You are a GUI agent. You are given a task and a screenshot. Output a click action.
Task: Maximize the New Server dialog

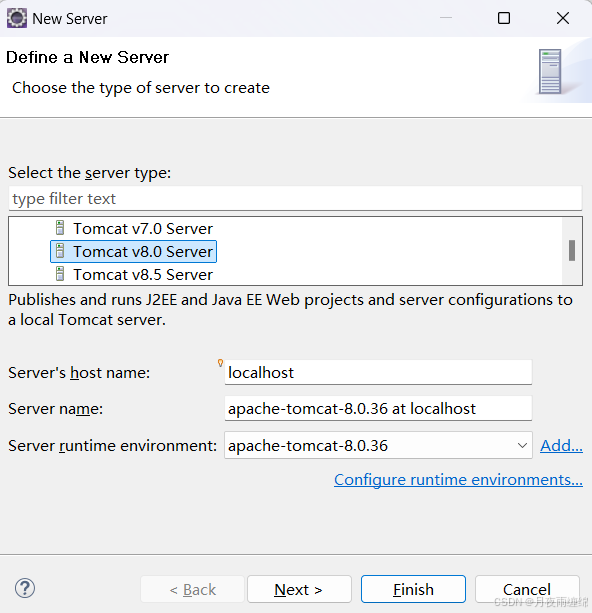point(504,18)
